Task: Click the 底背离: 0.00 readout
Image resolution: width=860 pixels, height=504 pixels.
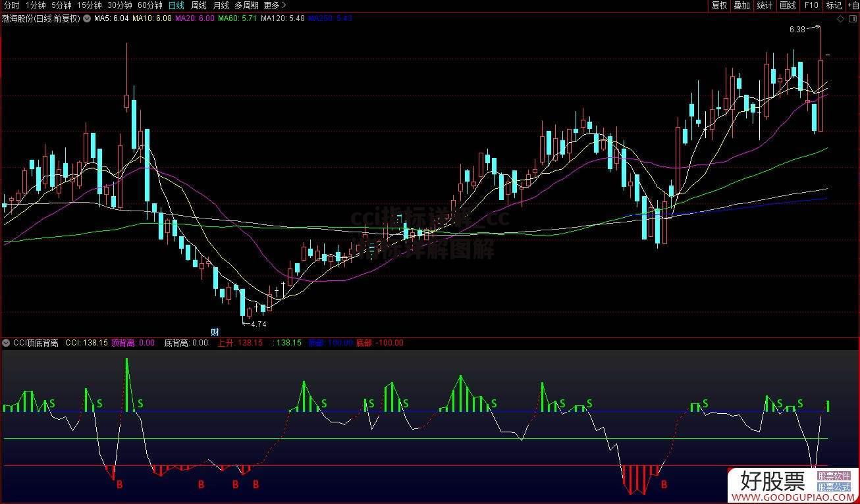Action: (186, 343)
